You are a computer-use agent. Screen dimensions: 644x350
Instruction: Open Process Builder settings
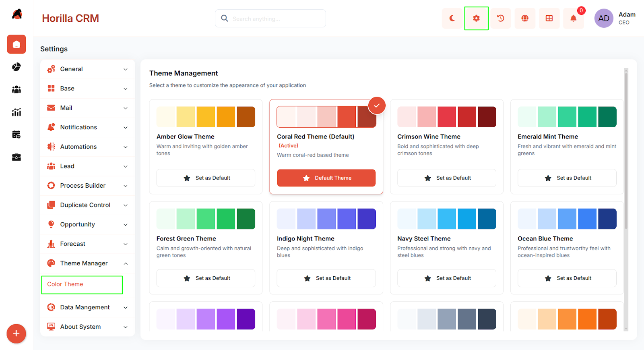tap(88, 186)
